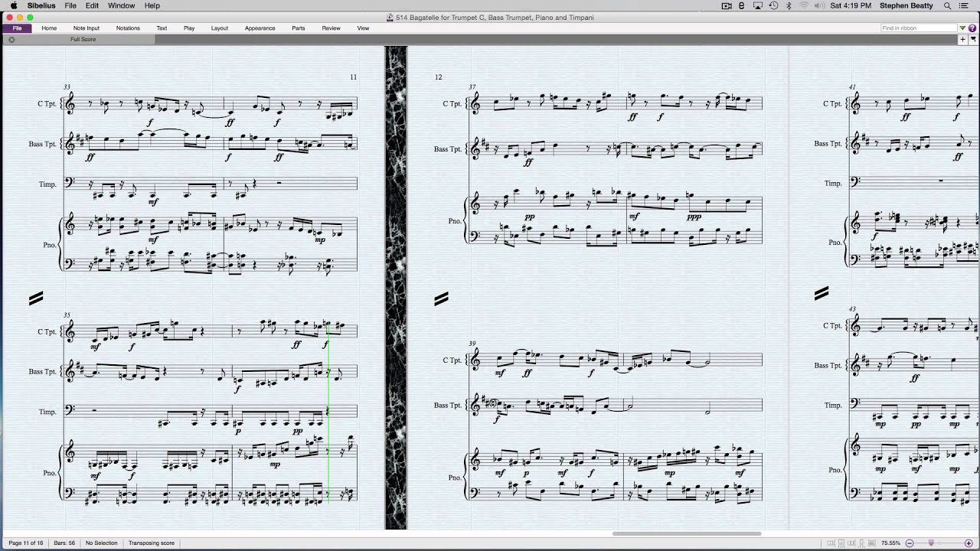Open the Window menu
The image size is (980, 551).
pos(121,5)
